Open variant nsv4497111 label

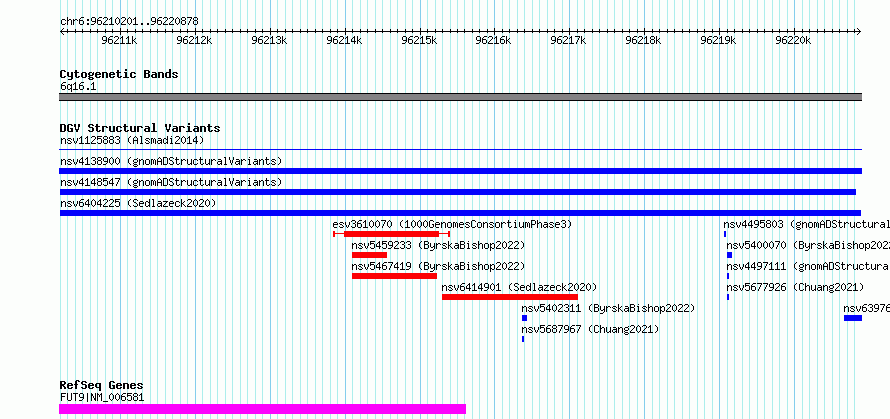(808, 266)
